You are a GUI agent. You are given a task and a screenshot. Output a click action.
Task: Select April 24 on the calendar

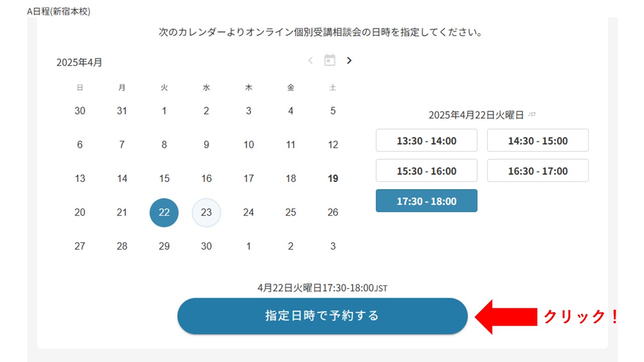[249, 212]
